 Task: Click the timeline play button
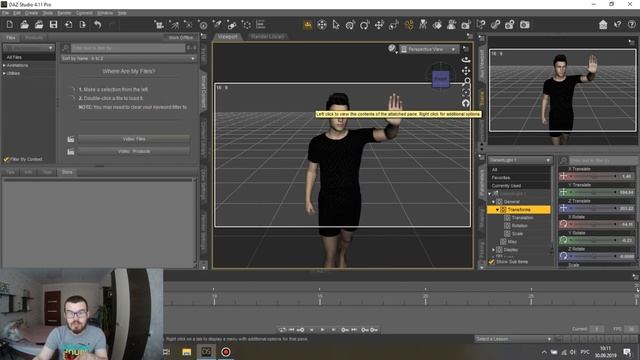click(x=322, y=330)
